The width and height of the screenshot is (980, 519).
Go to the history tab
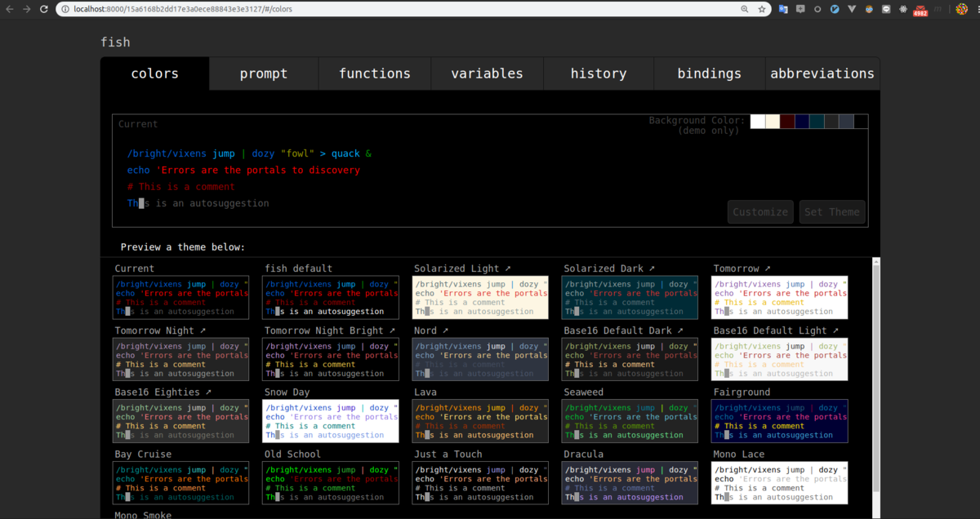click(x=599, y=73)
